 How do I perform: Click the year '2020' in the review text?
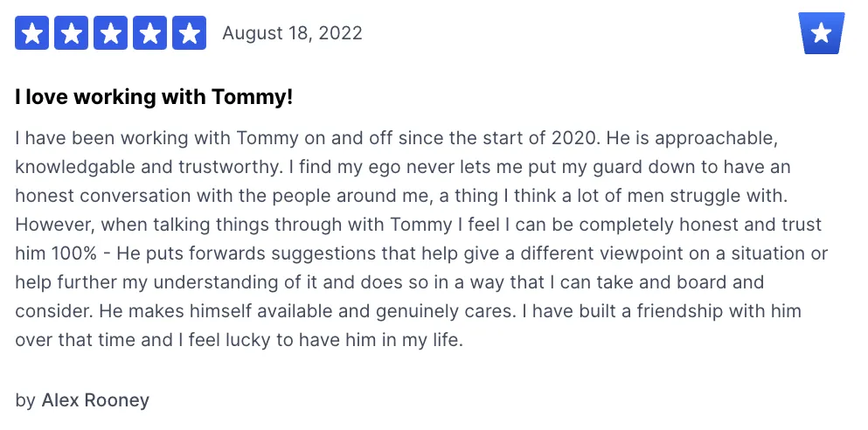(x=576, y=138)
